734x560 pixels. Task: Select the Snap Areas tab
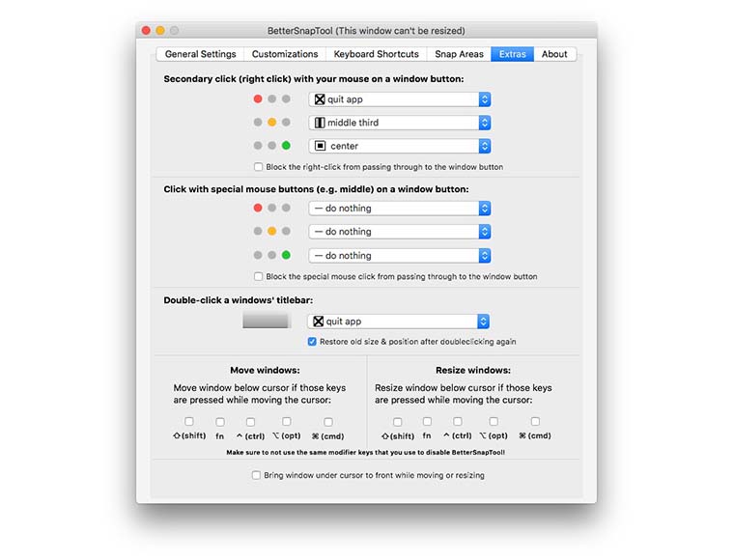coord(459,54)
